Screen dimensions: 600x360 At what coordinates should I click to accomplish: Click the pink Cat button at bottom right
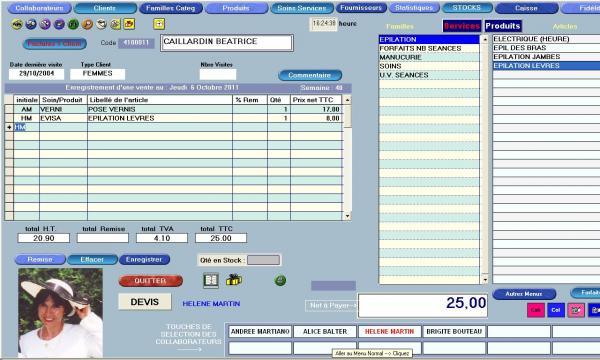[536, 310]
